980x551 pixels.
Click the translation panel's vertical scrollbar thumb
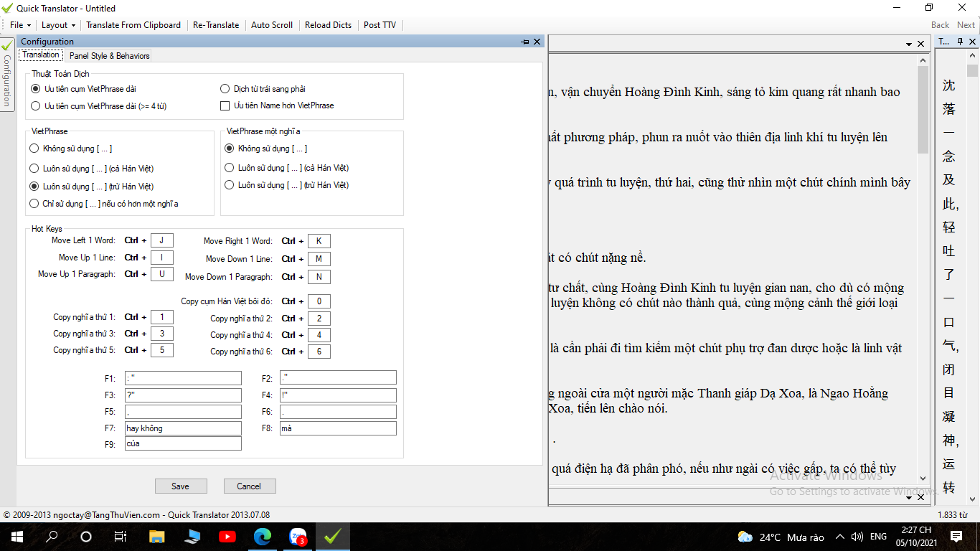(923, 108)
